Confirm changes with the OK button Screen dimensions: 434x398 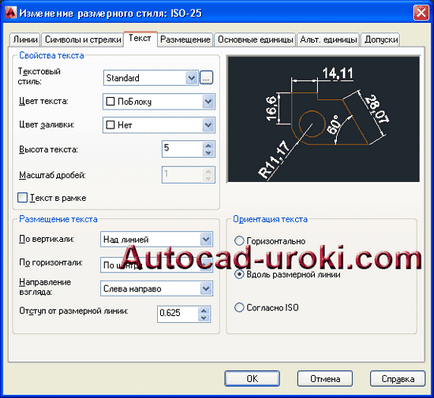click(252, 379)
